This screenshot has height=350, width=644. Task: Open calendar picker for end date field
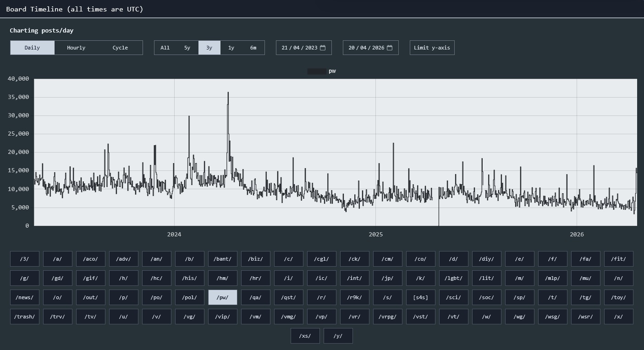coord(390,48)
